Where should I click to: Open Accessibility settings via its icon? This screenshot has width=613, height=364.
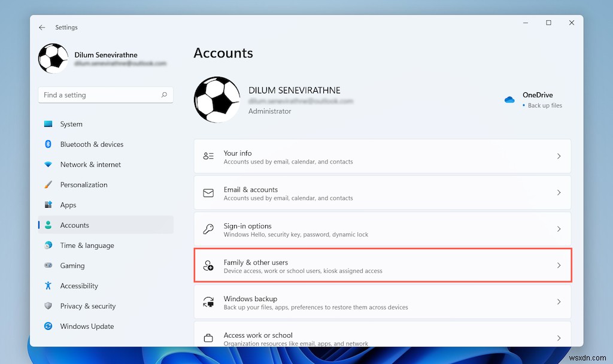point(48,286)
